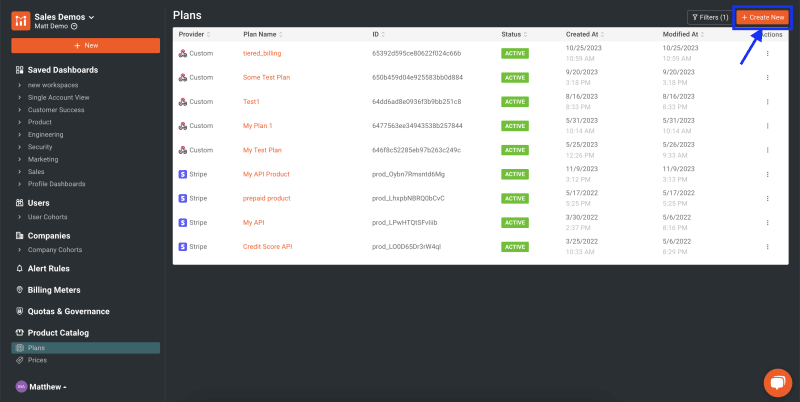Open the My Plan 1 link
800x402 pixels.
coord(258,125)
